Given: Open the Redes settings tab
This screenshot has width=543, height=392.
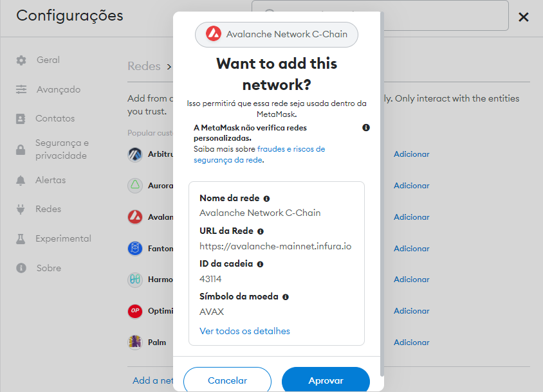Looking at the screenshot, I should point(48,209).
